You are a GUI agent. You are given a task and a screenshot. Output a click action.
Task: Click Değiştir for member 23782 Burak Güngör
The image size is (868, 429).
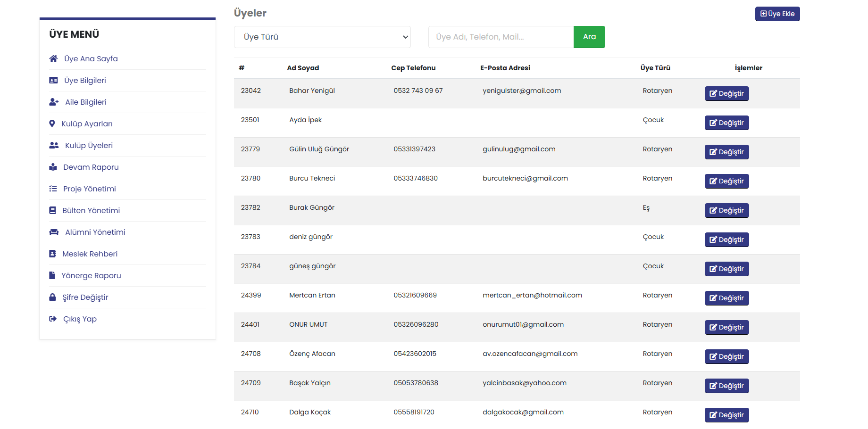click(x=726, y=210)
